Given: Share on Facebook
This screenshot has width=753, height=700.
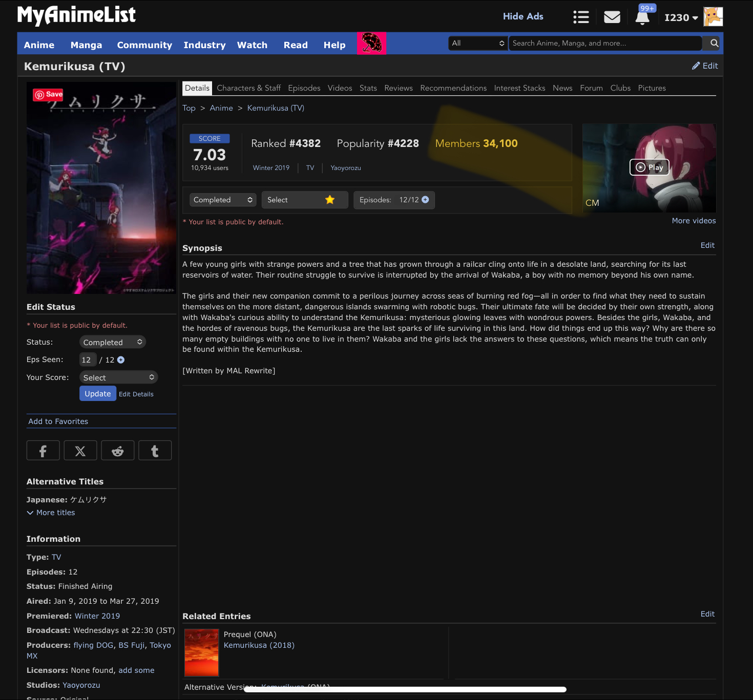Looking at the screenshot, I should (43, 451).
